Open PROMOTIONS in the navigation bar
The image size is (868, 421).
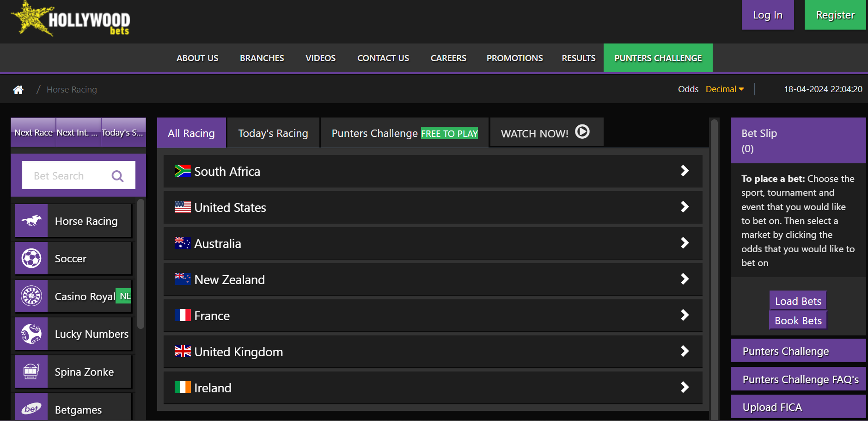click(x=515, y=58)
